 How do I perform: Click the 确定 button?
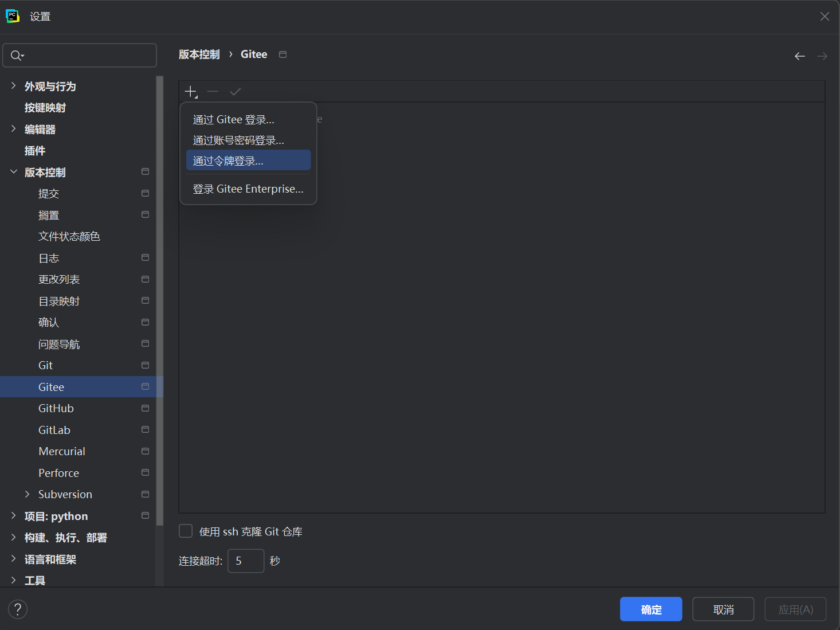coord(651,609)
